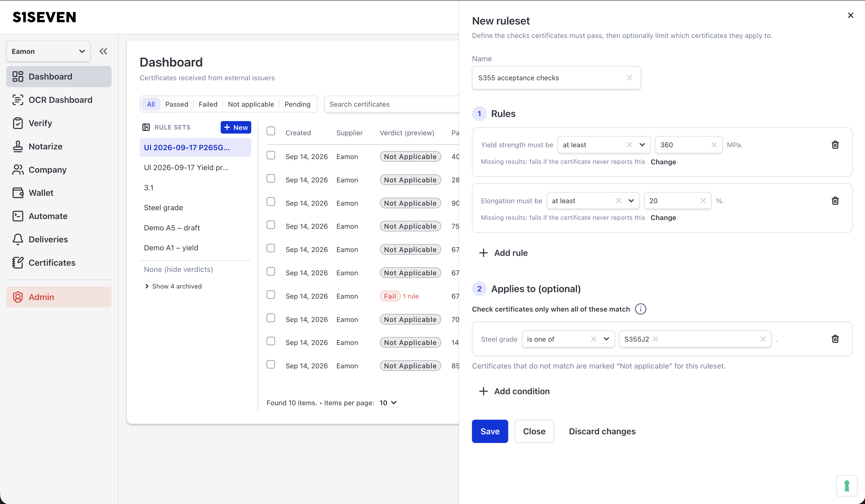Open Steel grade 'is one of' dropdown

[606, 339]
